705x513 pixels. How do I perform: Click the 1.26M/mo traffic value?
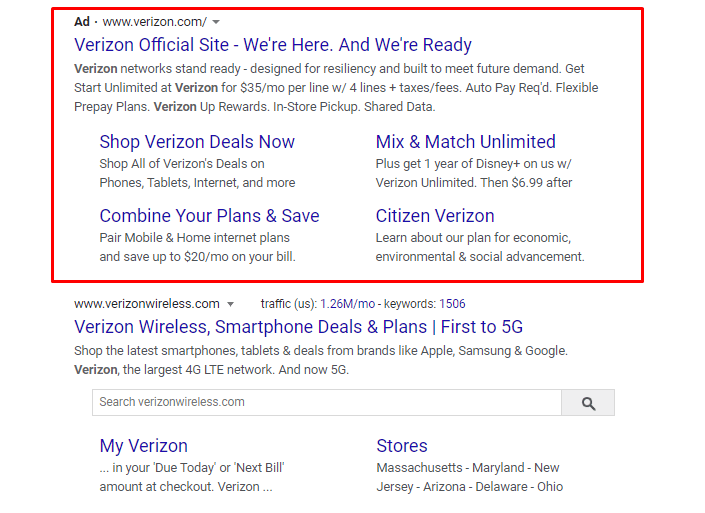348,304
